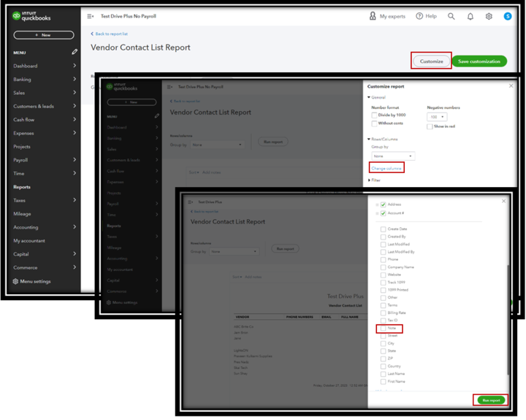Close the column list panel with X in bottom screenshot
This screenshot has width=526, height=420.
pos(503,201)
